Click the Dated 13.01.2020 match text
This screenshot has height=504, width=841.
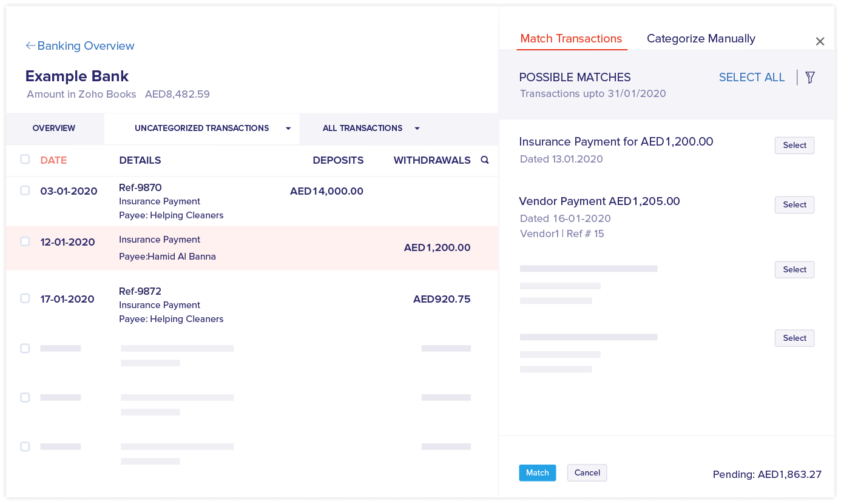point(561,159)
